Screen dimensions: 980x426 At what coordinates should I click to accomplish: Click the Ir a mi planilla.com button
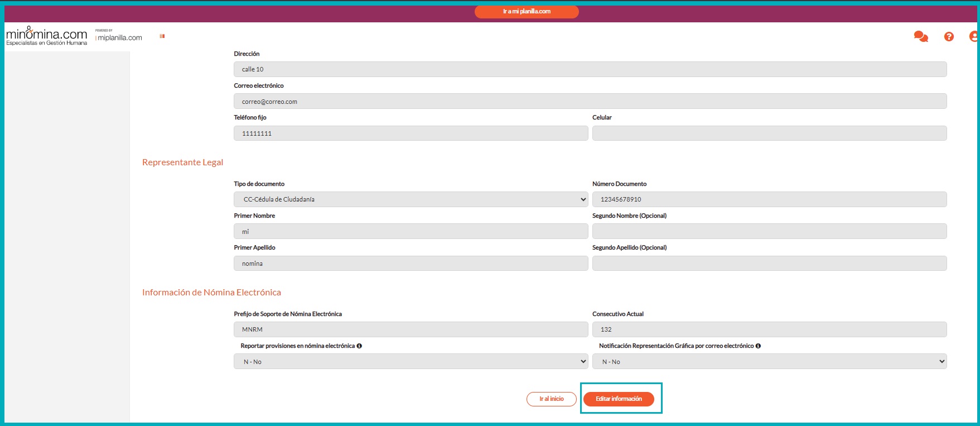(x=527, y=11)
